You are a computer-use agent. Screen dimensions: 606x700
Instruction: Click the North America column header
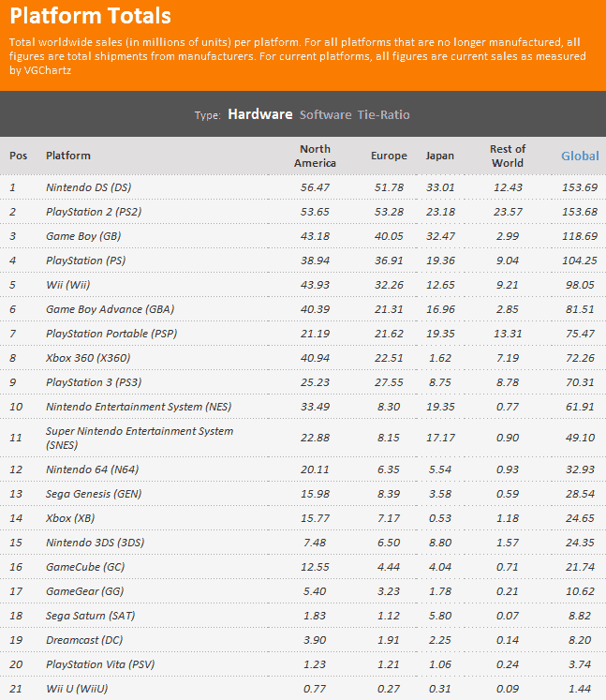tap(315, 156)
